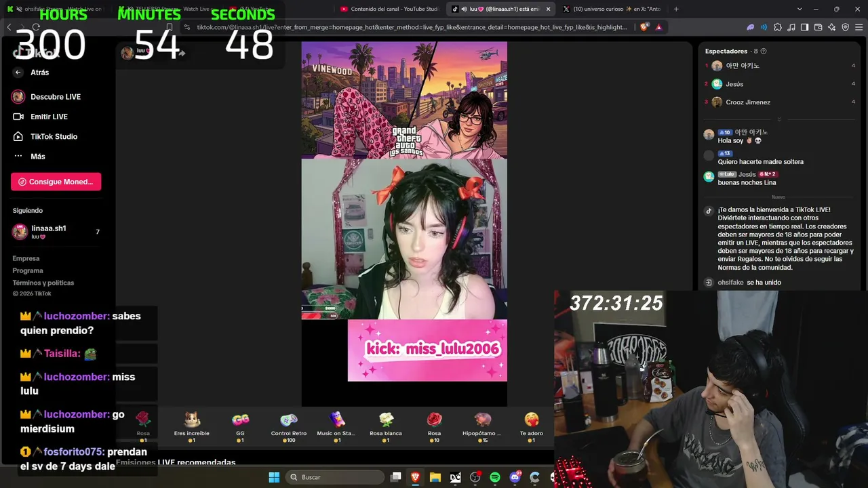Open Discord from the taskbar
868x488 pixels.
tap(515, 477)
